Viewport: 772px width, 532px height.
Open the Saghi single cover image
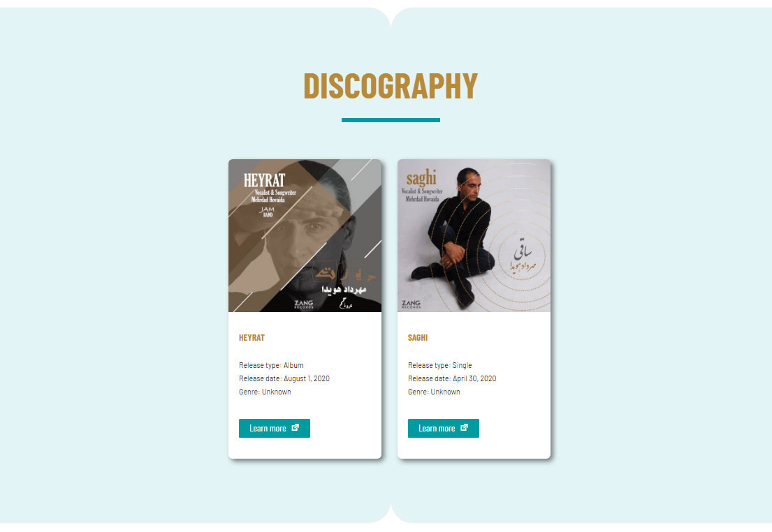[474, 235]
